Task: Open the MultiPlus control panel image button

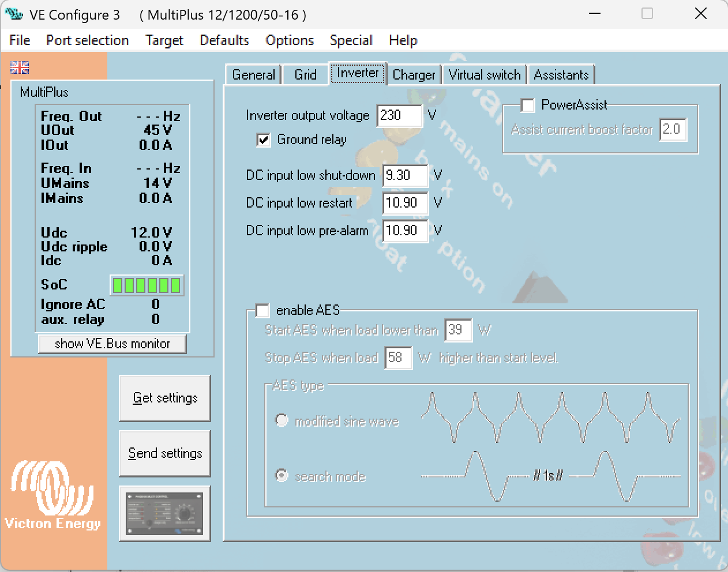Action: 164,513
